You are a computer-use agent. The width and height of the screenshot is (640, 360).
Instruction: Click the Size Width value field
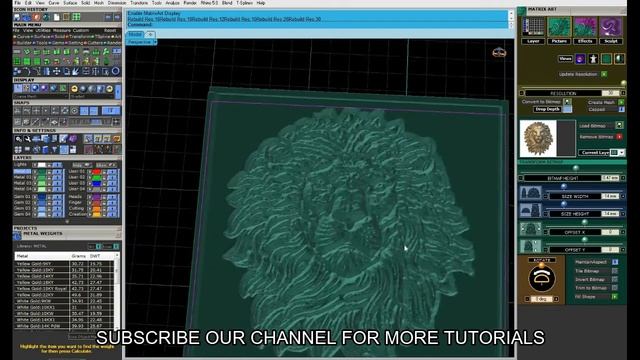tap(611, 196)
